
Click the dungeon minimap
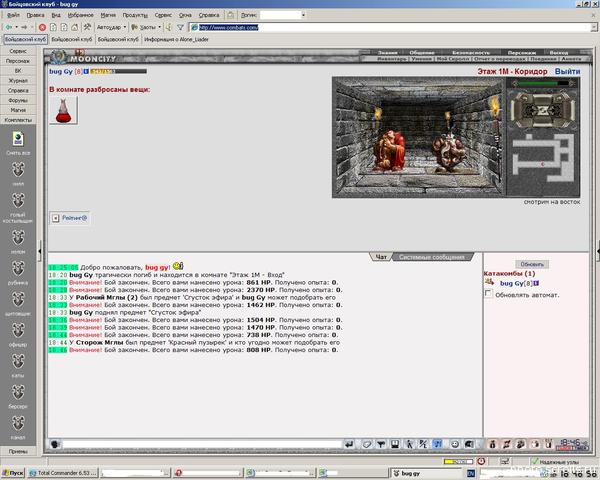point(543,158)
